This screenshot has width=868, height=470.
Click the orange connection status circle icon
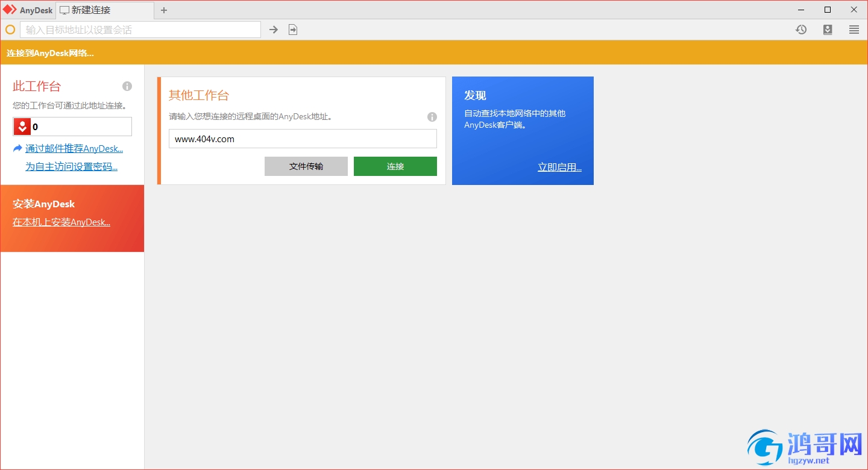coord(10,30)
